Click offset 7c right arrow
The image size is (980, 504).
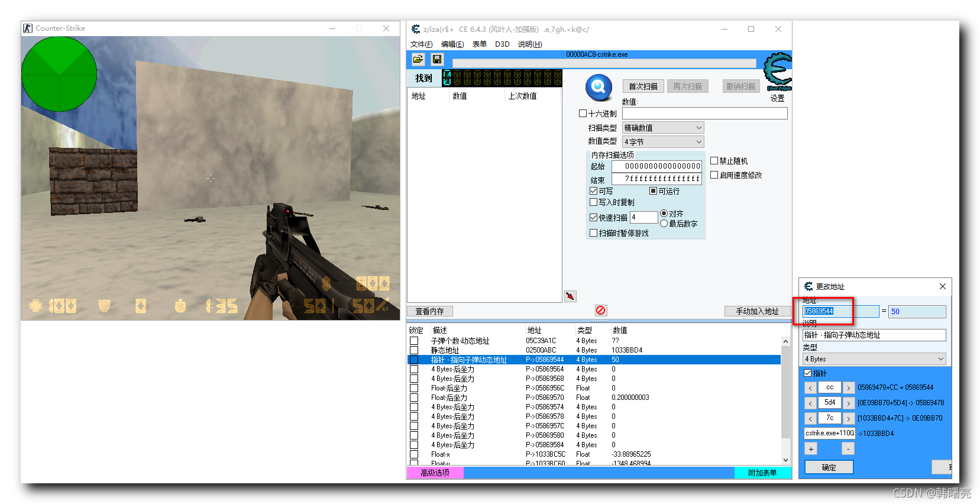[849, 419]
